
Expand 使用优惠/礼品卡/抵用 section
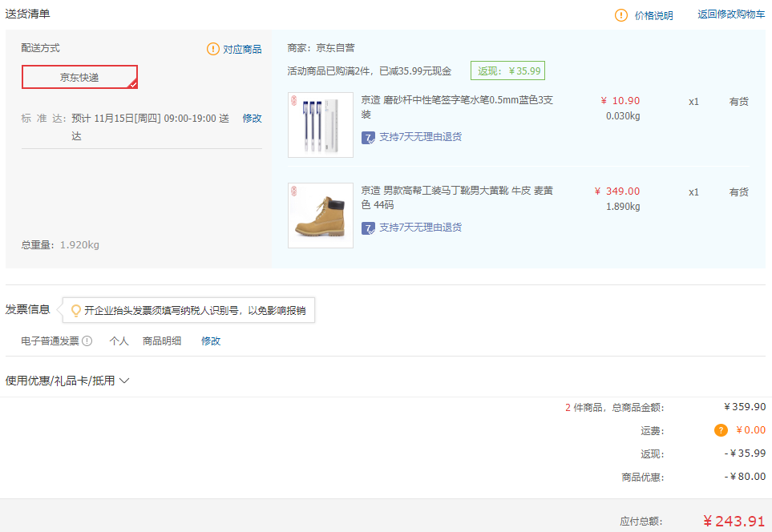coord(67,381)
